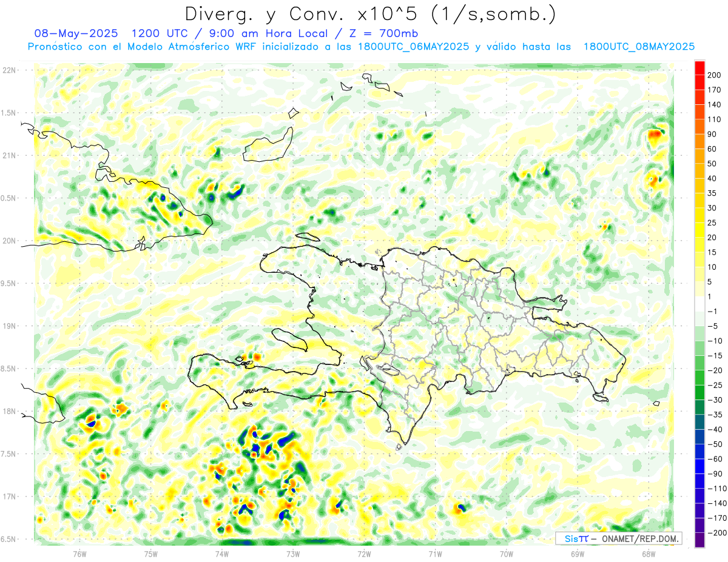Click the '9.5N' latitude label
Screen dimensions: 728x562
pos(8,284)
